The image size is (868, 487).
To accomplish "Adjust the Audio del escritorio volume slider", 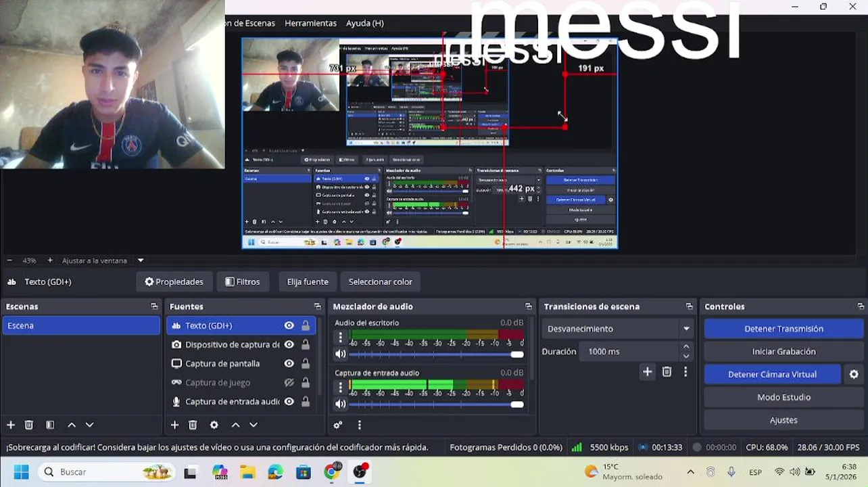I will point(437,354).
